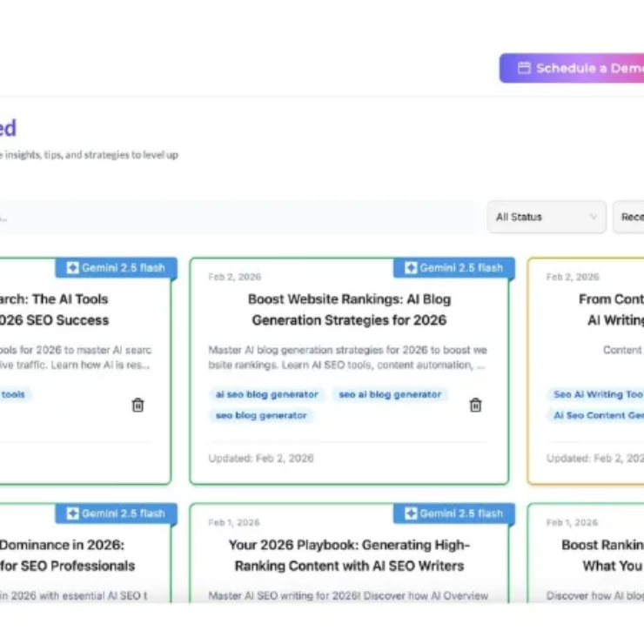This screenshot has width=644, height=644.
Task: Choose the "Ai Seo Content Gen" tag
Action: click(x=597, y=415)
